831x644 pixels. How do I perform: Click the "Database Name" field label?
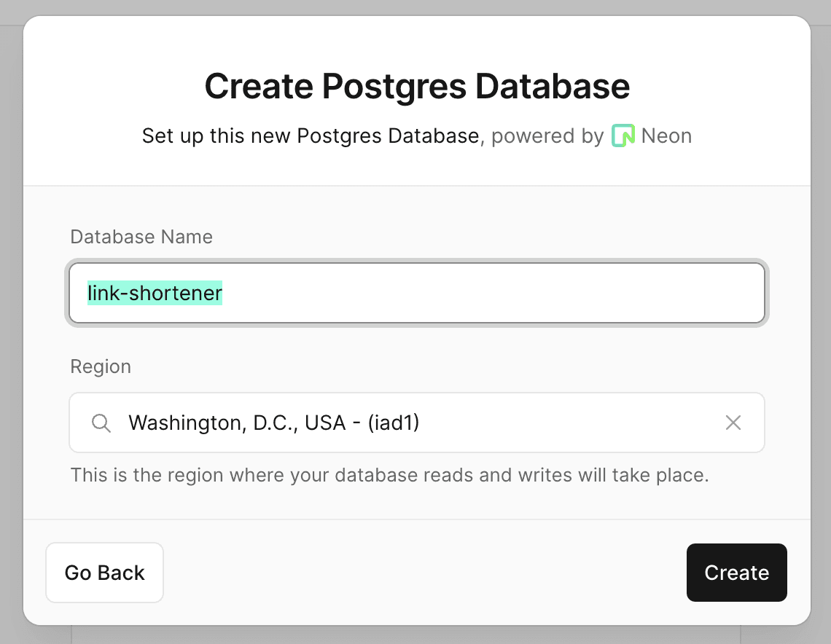point(141,237)
